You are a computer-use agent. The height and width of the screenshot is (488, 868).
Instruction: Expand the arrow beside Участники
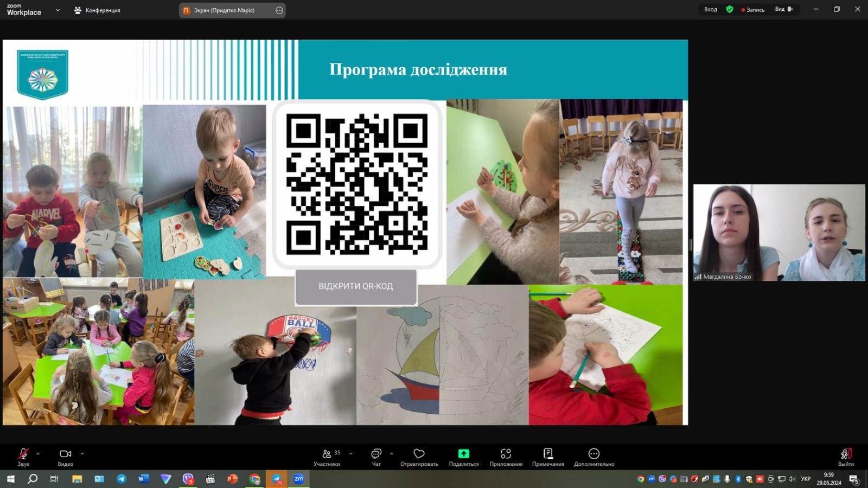pyautogui.click(x=350, y=453)
